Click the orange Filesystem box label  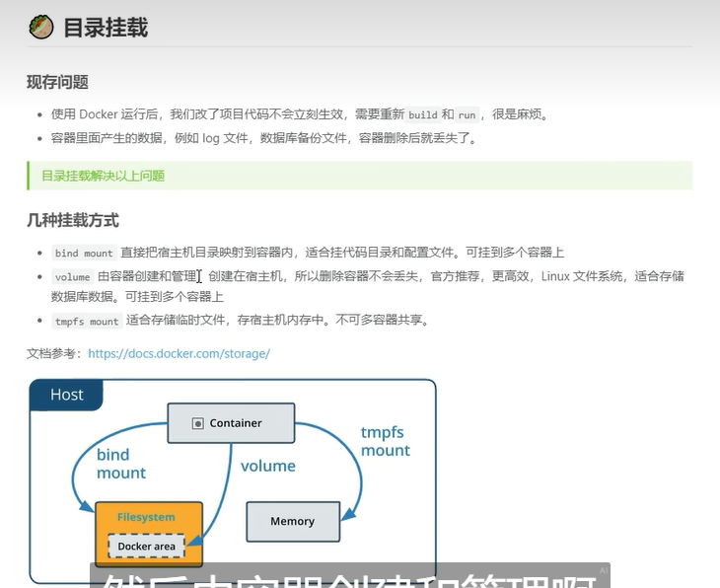click(146, 517)
